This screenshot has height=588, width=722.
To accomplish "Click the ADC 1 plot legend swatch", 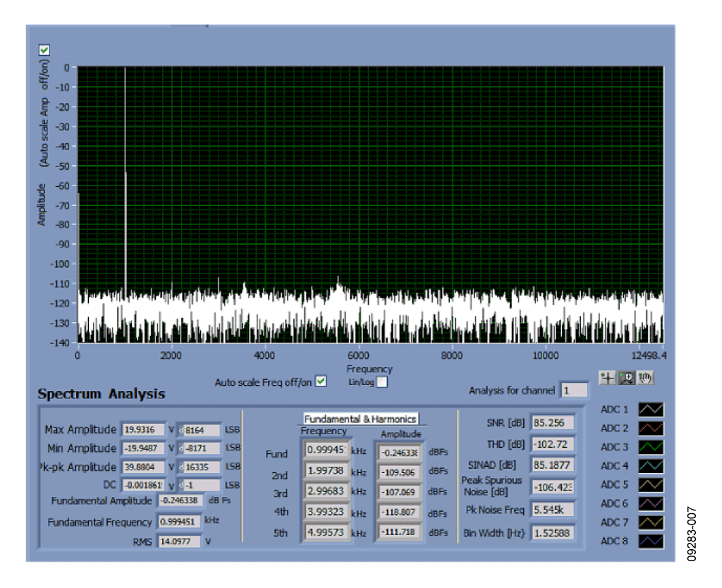I will pos(651,410).
